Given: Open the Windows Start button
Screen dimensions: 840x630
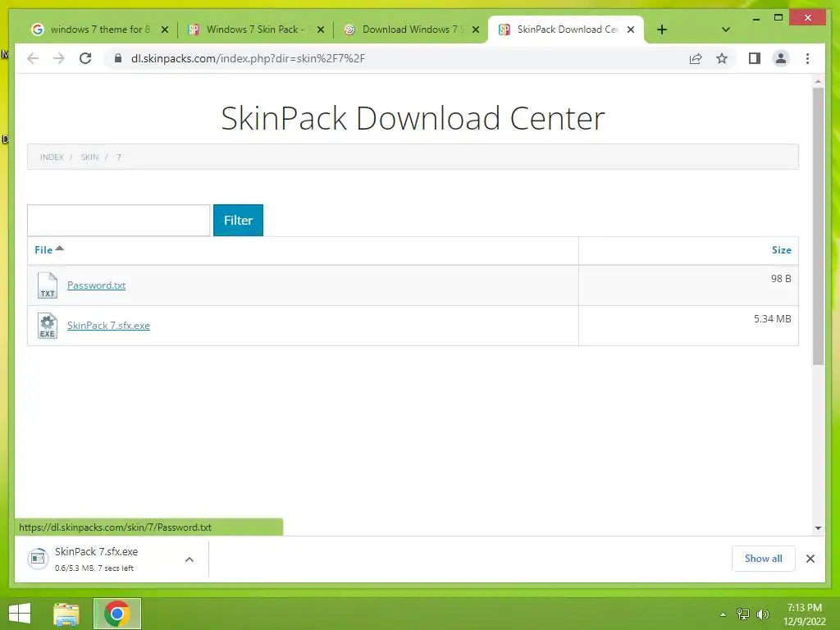Looking at the screenshot, I should (20, 614).
